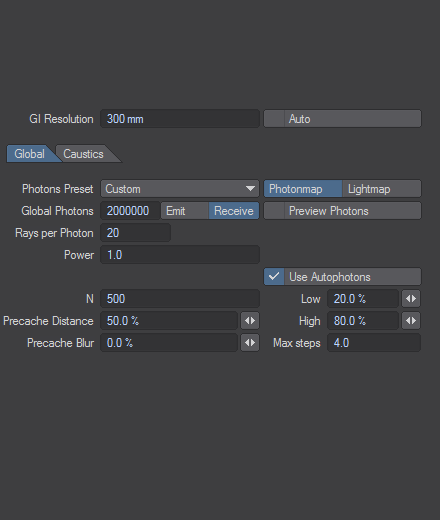Click the Global Photons value field
Screen dimensions: 440x520
130,211
